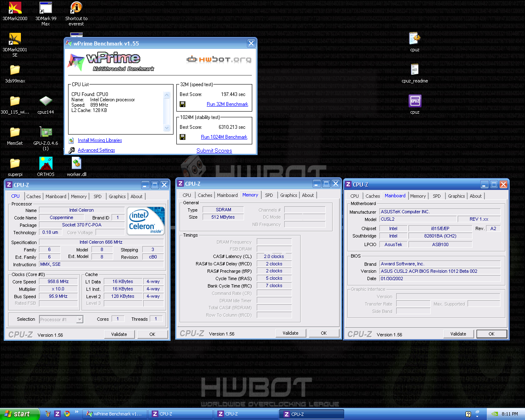Click the first CPU-Z taskbar button
This screenshot has height=420, width=525.
pos(180,414)
